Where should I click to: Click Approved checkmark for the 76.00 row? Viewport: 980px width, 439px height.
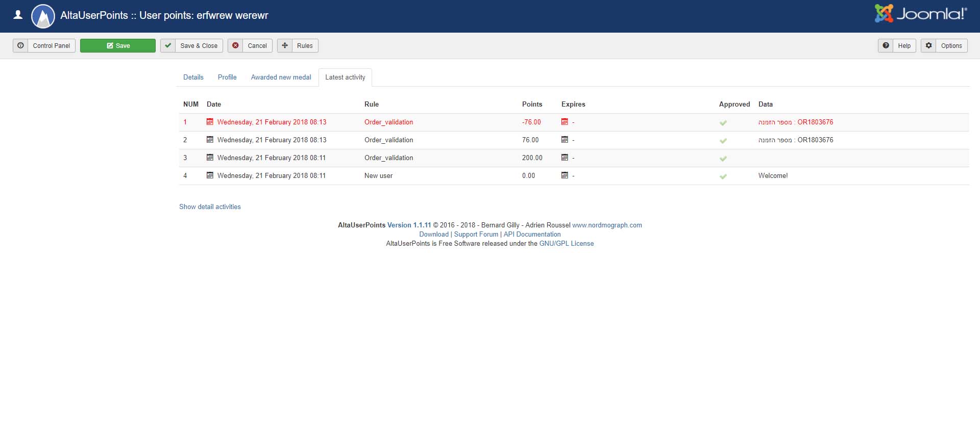(723, 141)
